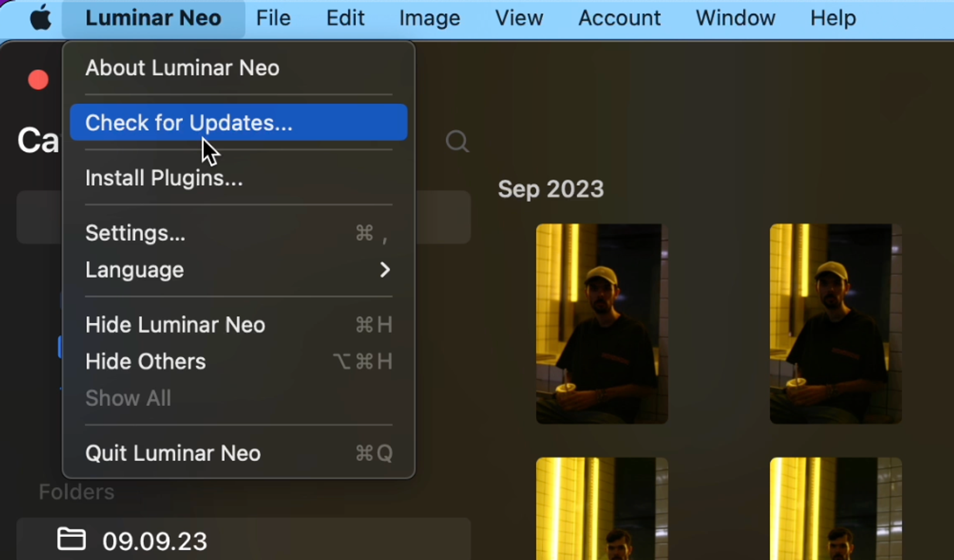The width and height of the screenshot is (954, 560).
Task: Click the folder icon beside 09.09.23
Action: [x=70, y=539]
